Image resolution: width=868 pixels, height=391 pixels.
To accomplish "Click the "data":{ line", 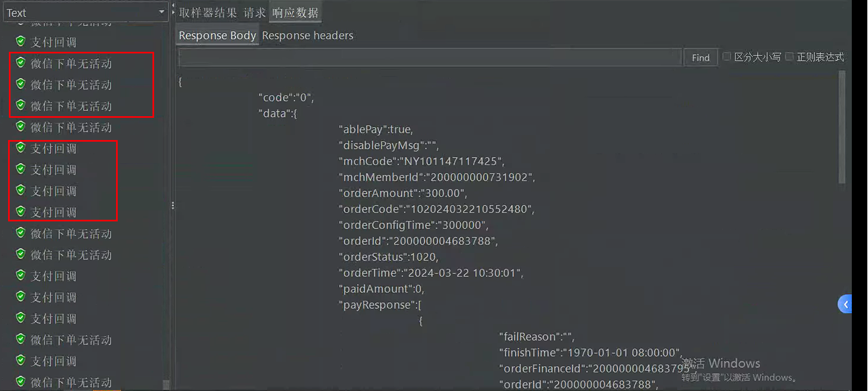I will [278, 113].
